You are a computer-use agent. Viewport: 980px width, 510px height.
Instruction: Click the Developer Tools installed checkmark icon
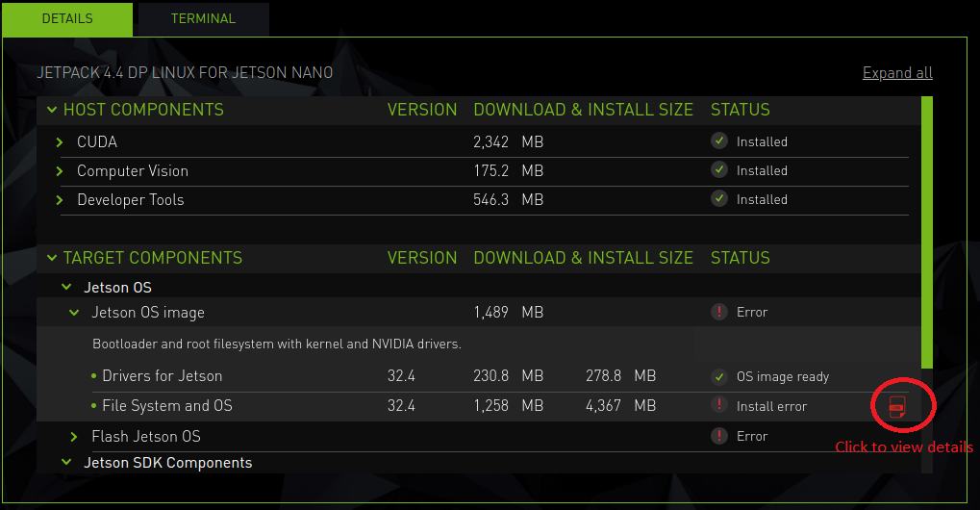718,198
